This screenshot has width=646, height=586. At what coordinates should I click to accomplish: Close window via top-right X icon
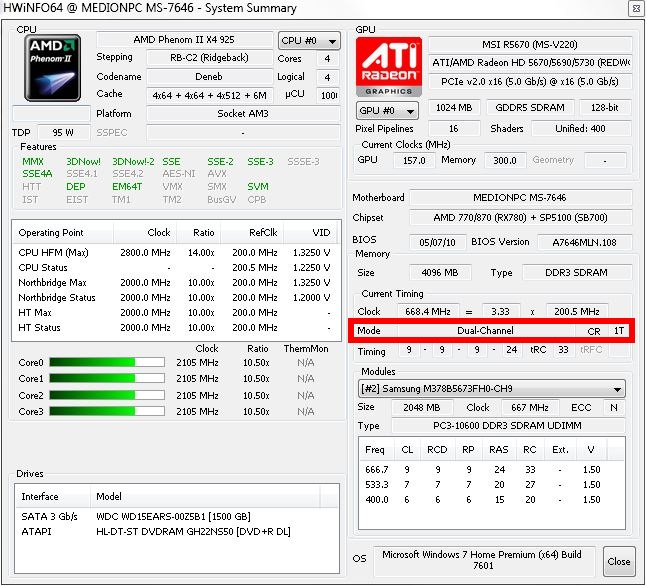pos(637,8)
